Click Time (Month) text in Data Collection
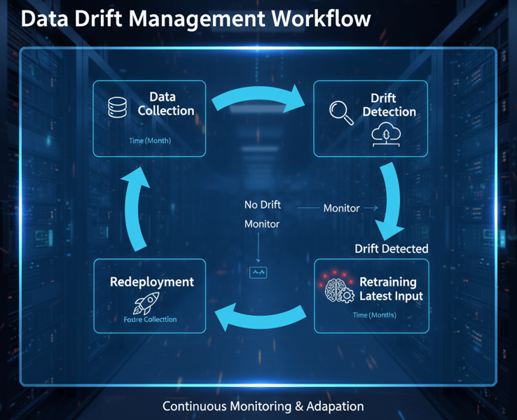The height and width of the screenshot is (420, 517). [x=150, y=141]
